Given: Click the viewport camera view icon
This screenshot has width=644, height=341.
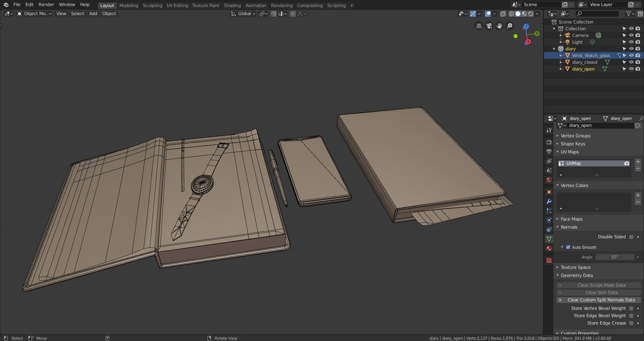Looking at the screenshot, I should 489,26.
